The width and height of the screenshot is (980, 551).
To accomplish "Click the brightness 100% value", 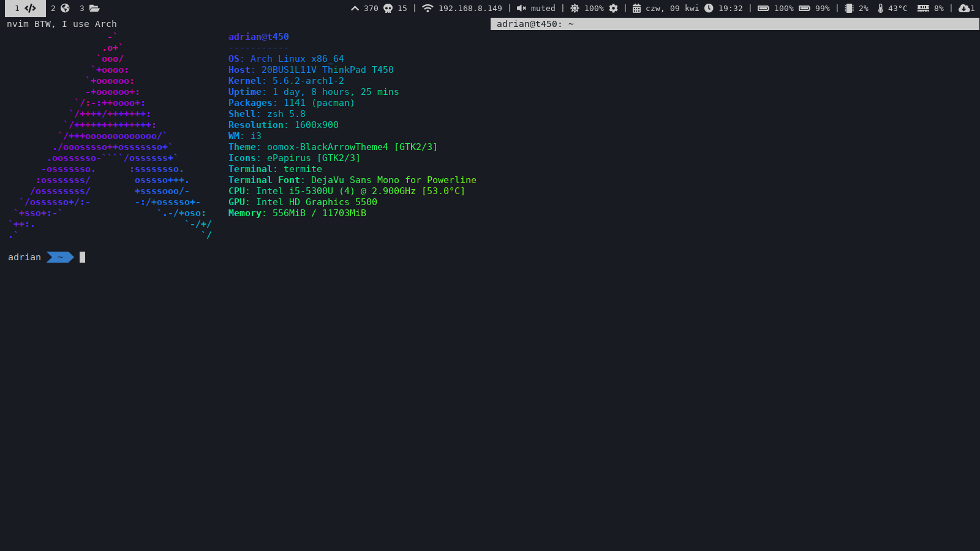I will [x=594, y=9].
